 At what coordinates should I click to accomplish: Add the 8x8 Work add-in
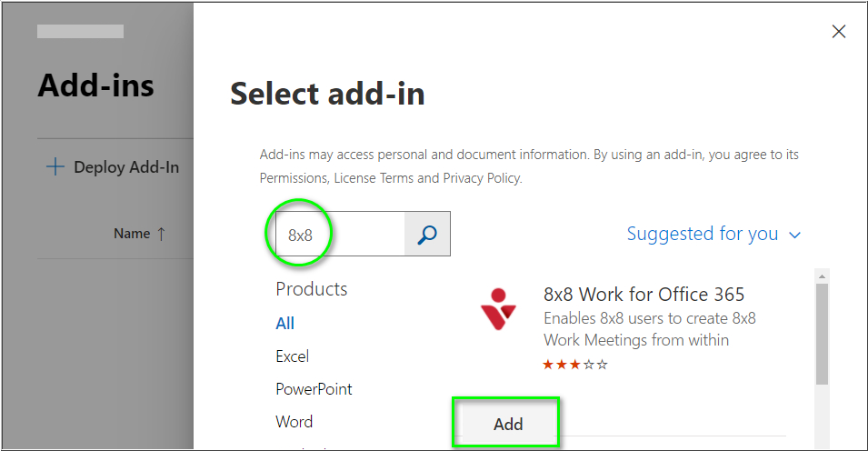508,424
